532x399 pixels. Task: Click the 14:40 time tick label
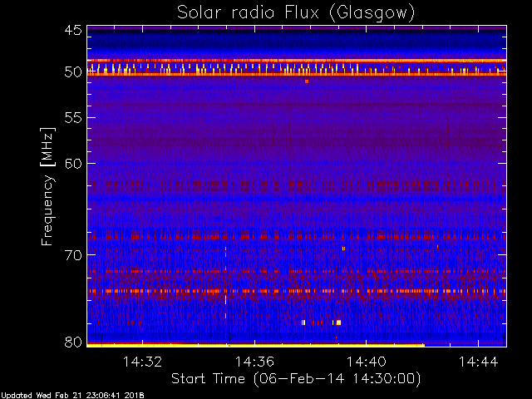(x=366, y=362)
